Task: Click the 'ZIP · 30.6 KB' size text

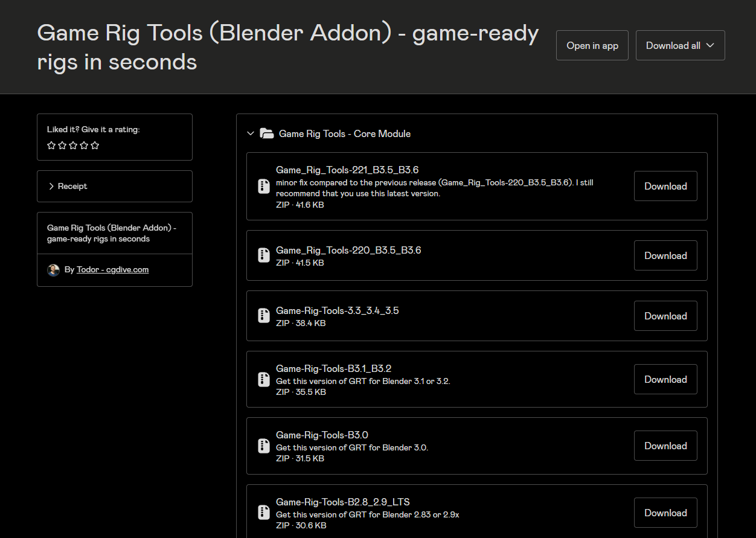Action: [301, 525]
